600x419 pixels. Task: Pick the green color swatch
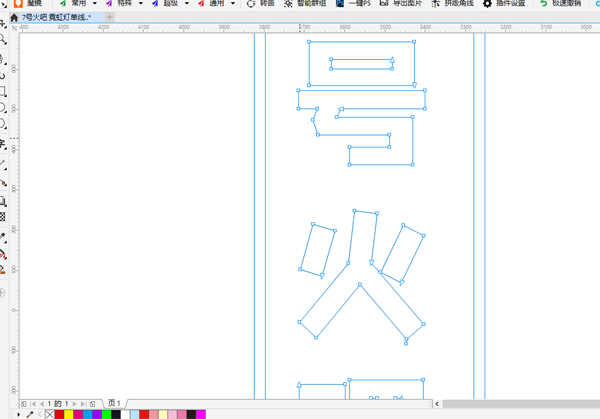tap(106, 414)
